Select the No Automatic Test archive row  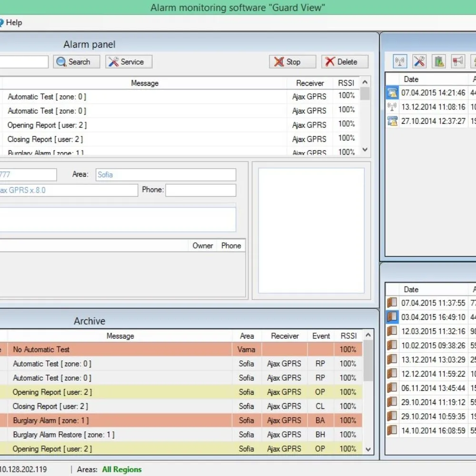pos(181,349)
